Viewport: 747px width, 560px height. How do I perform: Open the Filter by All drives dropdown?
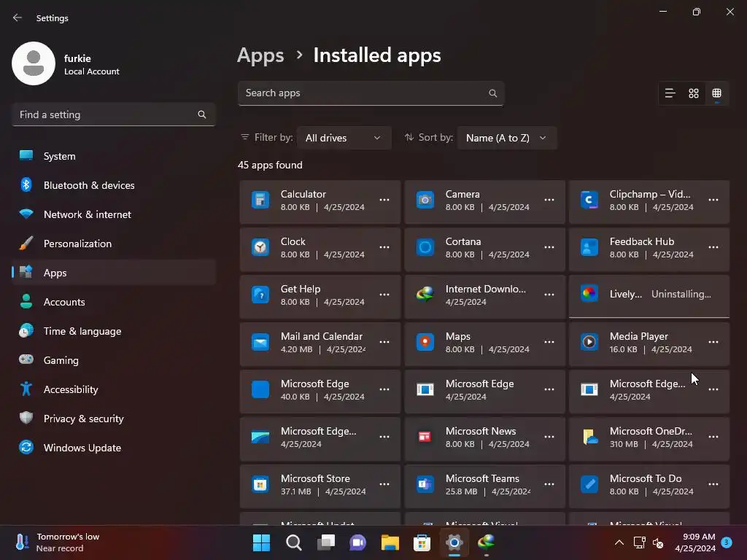(344, 138)
